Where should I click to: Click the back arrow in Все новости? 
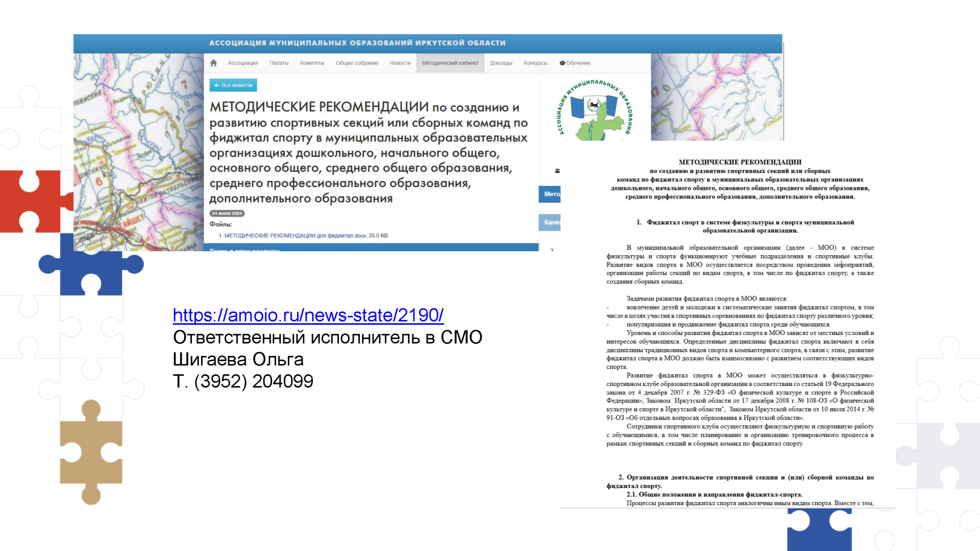tap(217, 85)
